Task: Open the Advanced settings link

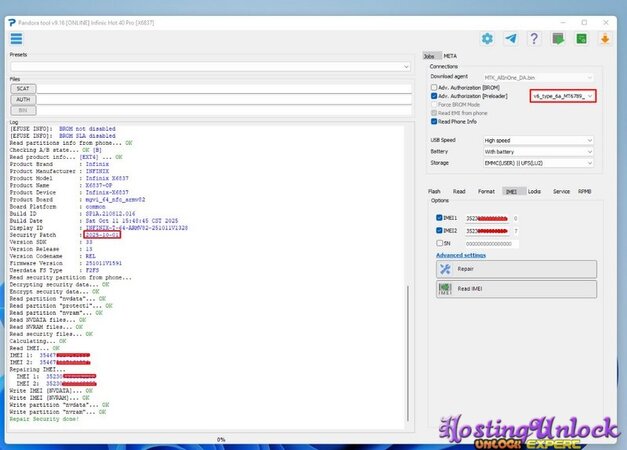Action: 462,255
